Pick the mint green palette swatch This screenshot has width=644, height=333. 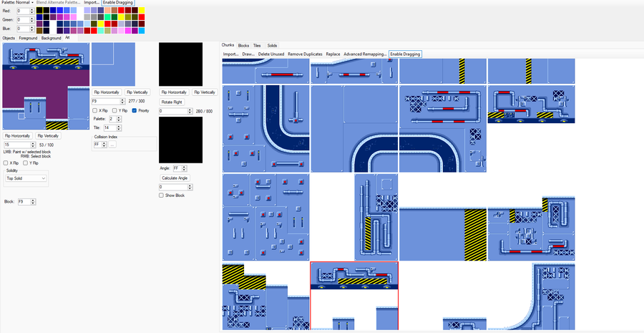[x=107, y=17]
